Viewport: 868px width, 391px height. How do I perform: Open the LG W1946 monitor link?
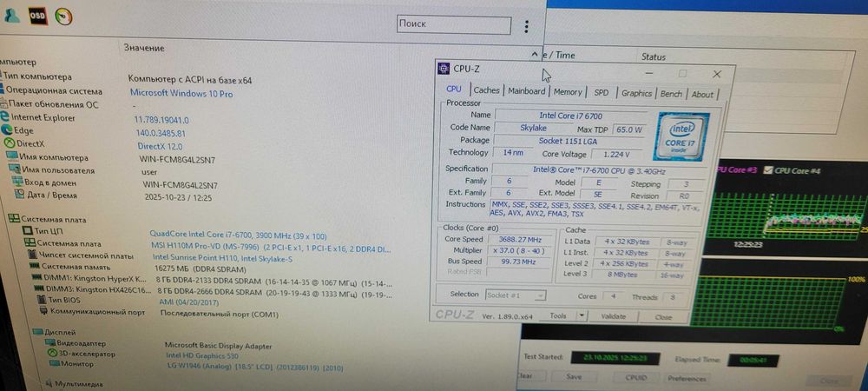[255, 368]
